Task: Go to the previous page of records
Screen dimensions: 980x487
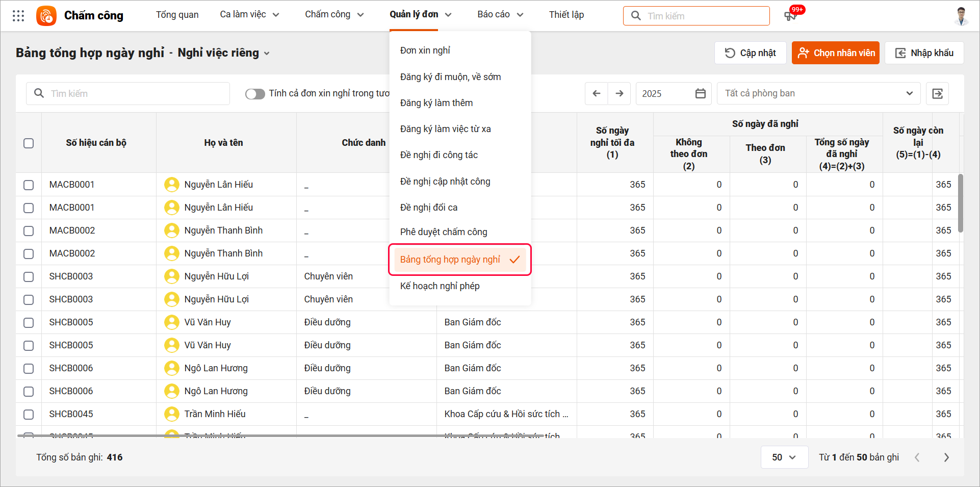Action: [x=917, y=457]
